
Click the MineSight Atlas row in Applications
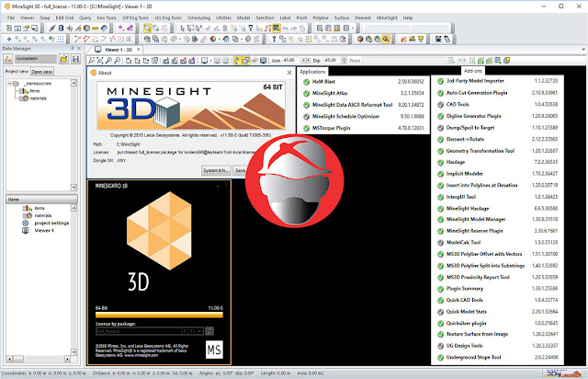coord(364,93)
